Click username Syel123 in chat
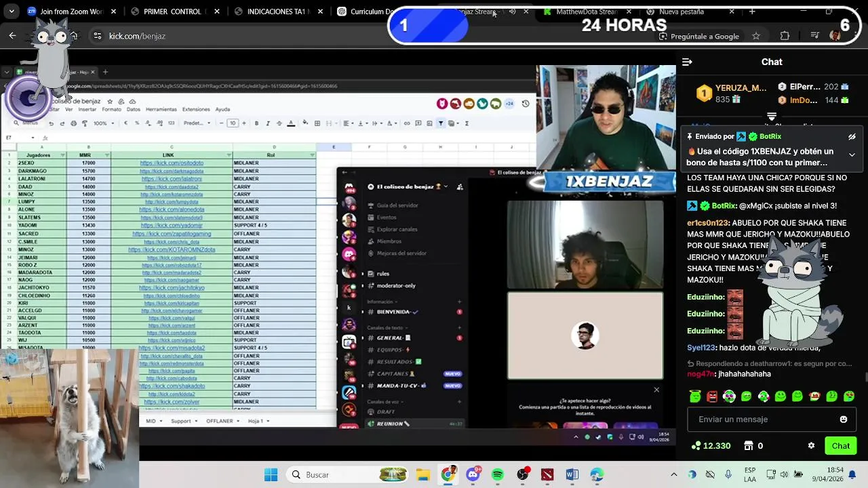The image size is (868, 488). [701, 348]
